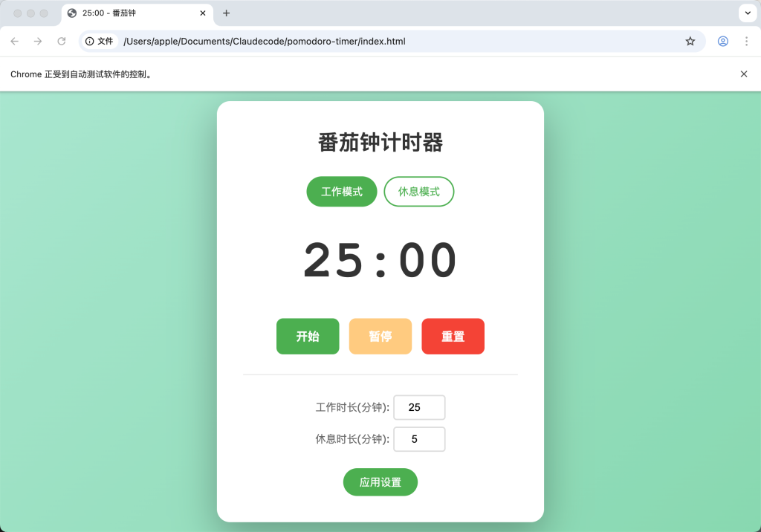Open a new tab with the plus icon

[x=227, y=13]
